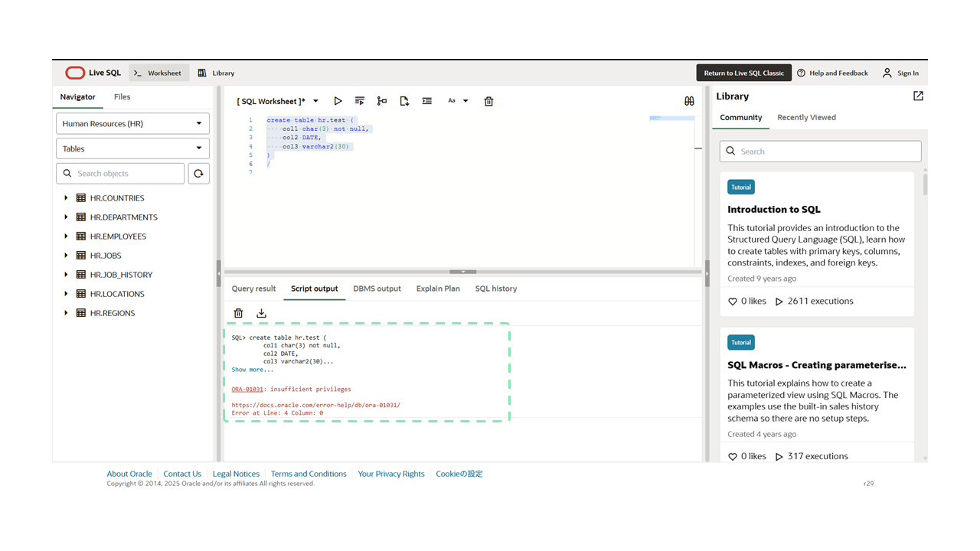980x551 pixels.
Task: Open the Human Resources (HR) schema dropdown
Action: click(132, 123)
